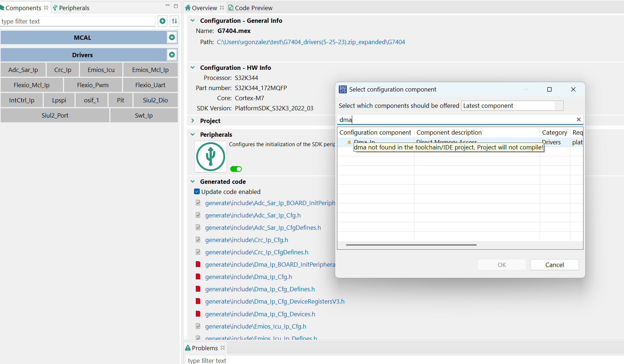The width and height of the screenshot is (624, 364).
Task: Add a new MCAL component
Action: pyautogui.click(x=172, y=37)
